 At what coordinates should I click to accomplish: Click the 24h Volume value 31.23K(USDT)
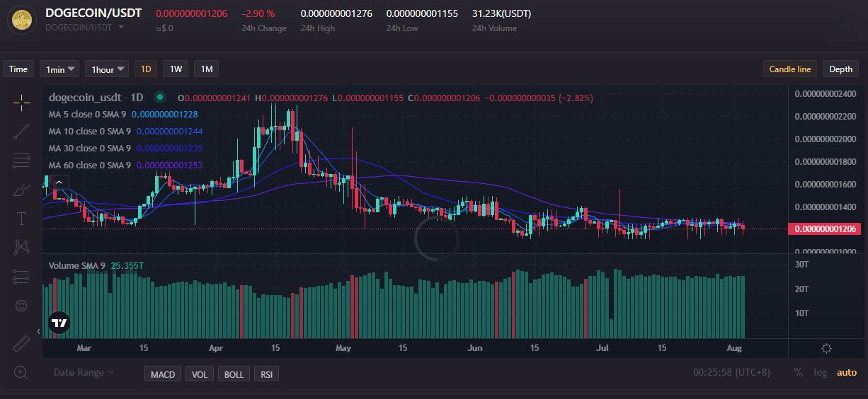click(501, 13)
